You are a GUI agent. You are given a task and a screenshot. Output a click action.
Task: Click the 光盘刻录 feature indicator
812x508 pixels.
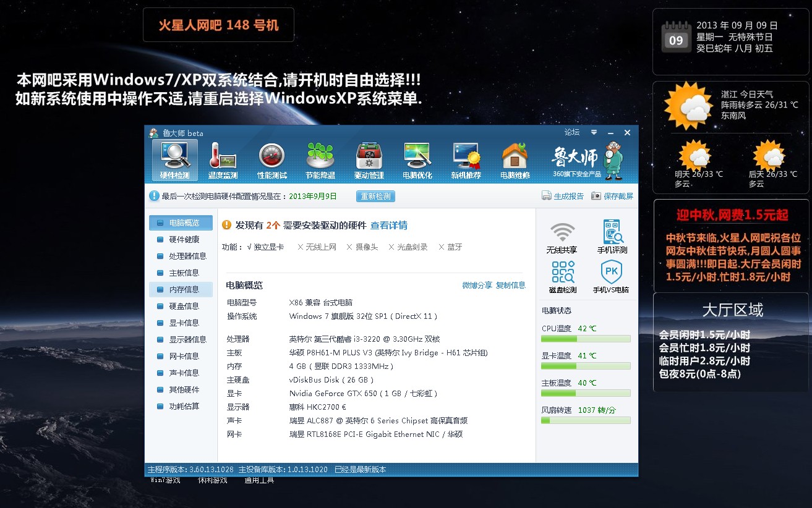click(x=408, y=247)
